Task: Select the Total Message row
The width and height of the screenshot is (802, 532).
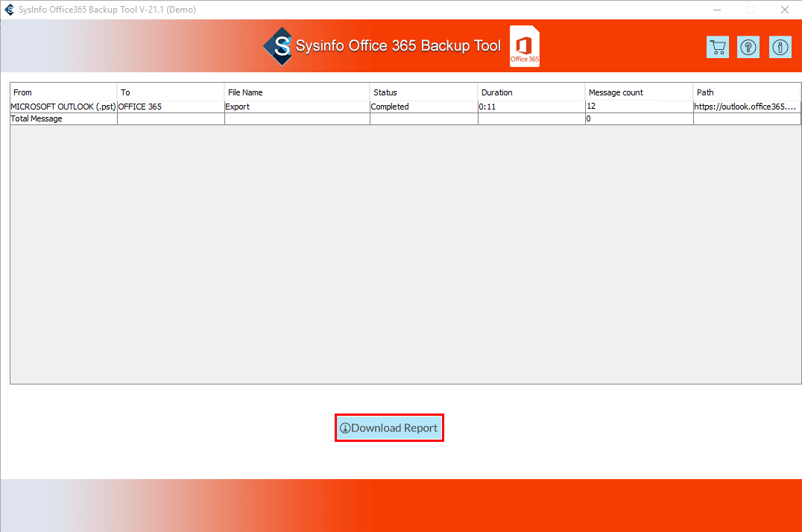Action: coord(63,118)
